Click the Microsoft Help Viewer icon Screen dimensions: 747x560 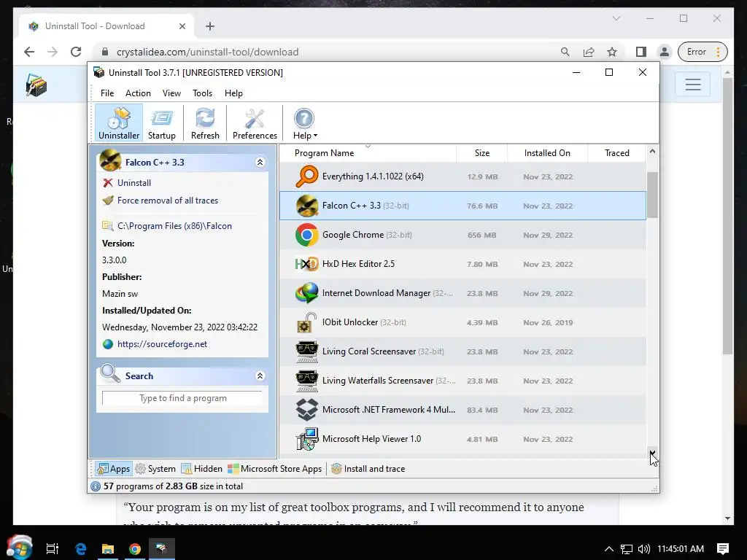(307, 438)
